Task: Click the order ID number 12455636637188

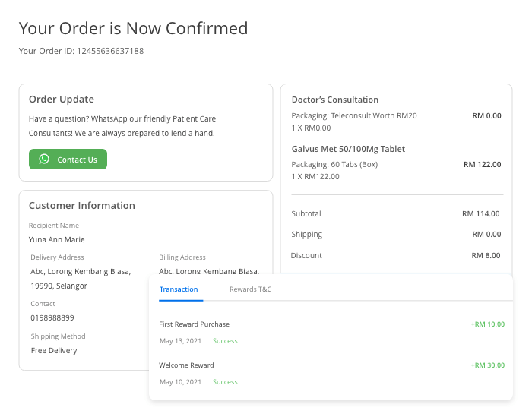Action: point(110,52)
